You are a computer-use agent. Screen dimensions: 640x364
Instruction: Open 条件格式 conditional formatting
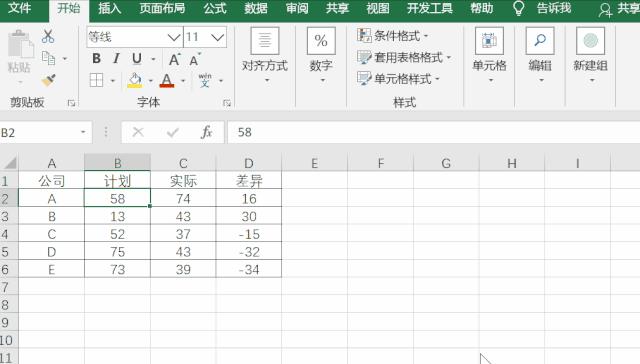(392, 36)
